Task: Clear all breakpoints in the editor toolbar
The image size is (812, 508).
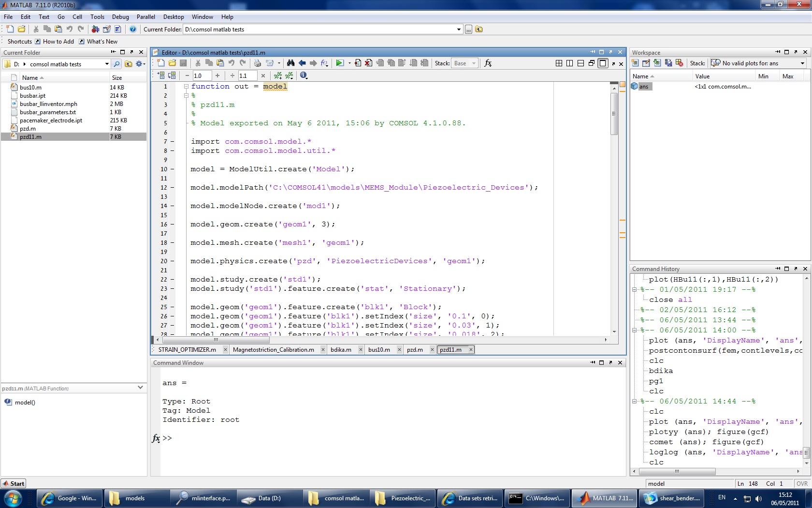Action: pyautogui.click(x=368, y=63)
